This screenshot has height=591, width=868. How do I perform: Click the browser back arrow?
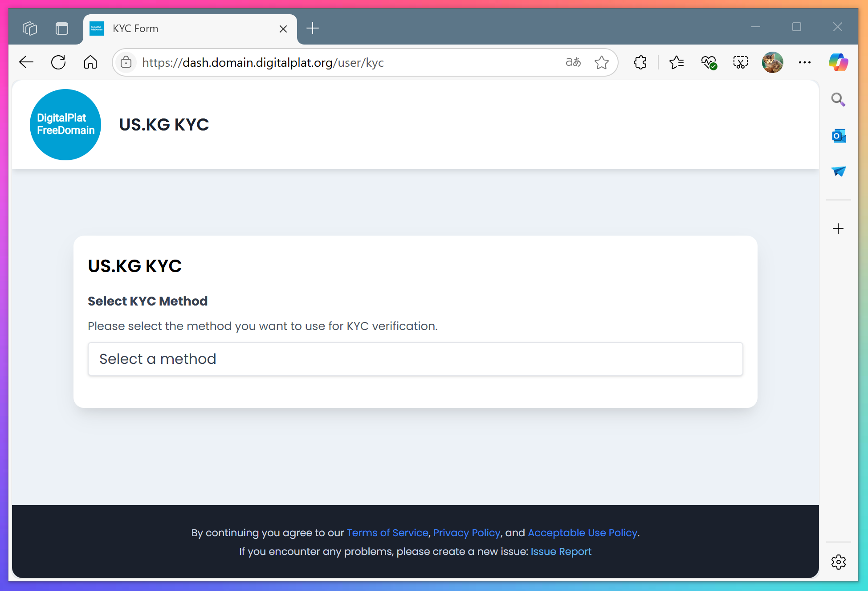pos(27,62)
